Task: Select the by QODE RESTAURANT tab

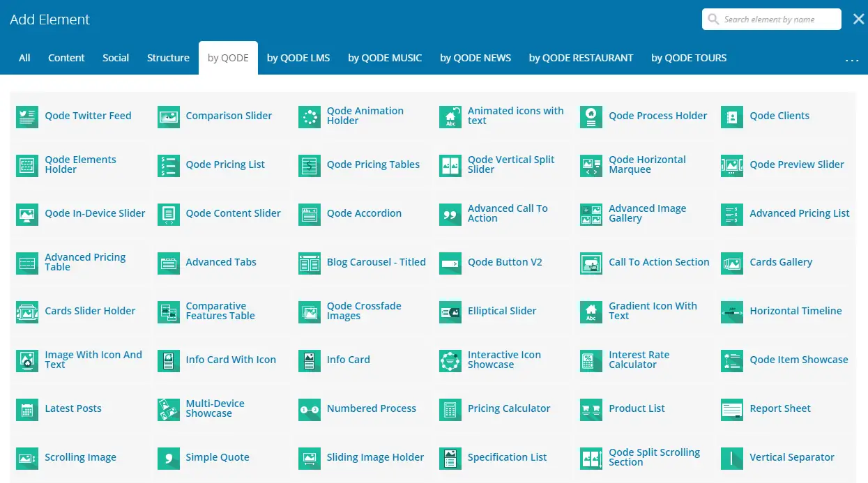Action: click(581, 58)
